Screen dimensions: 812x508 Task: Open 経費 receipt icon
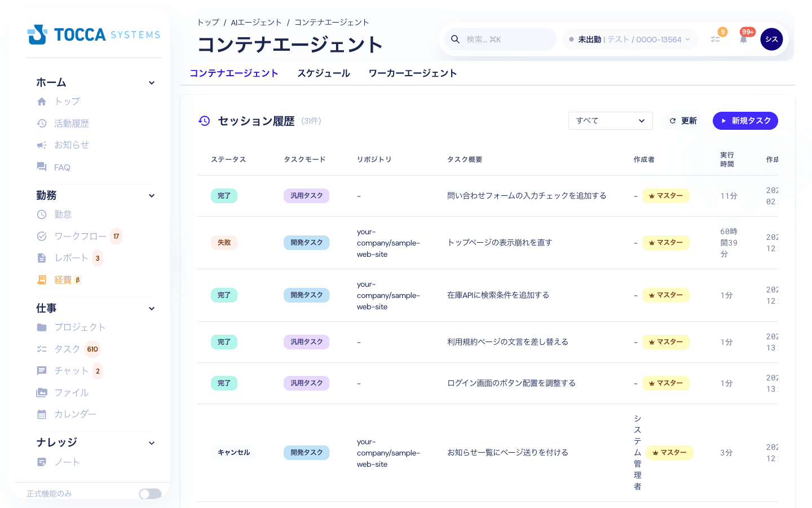42,279
